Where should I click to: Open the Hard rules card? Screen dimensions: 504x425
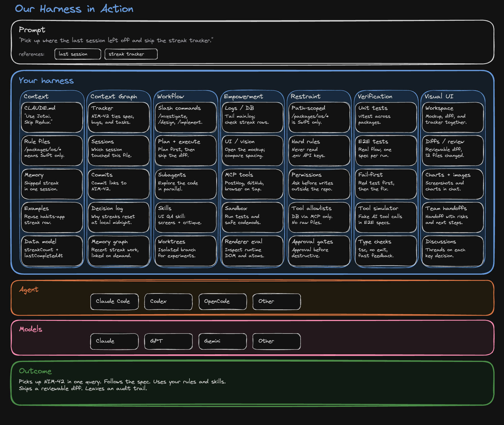click(319, 151)
